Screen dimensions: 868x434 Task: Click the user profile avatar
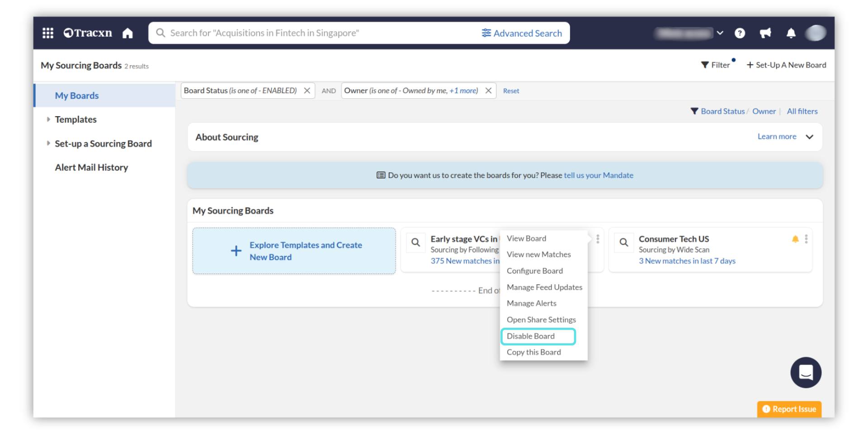pyautogui.click(x=816, y=33)
